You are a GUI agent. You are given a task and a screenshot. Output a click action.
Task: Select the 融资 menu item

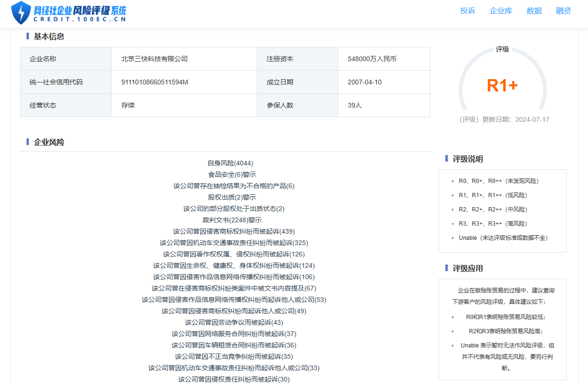point(563,11)
